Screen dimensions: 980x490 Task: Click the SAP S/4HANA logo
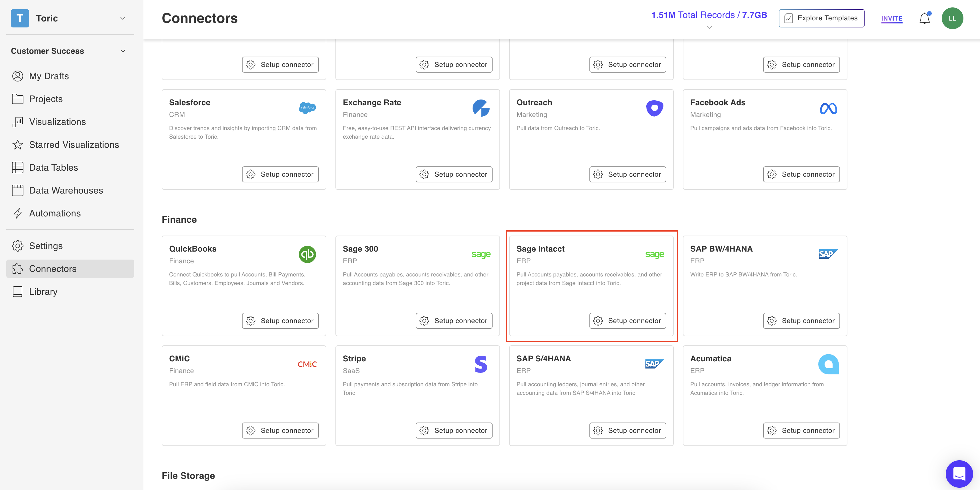(655, 364)
